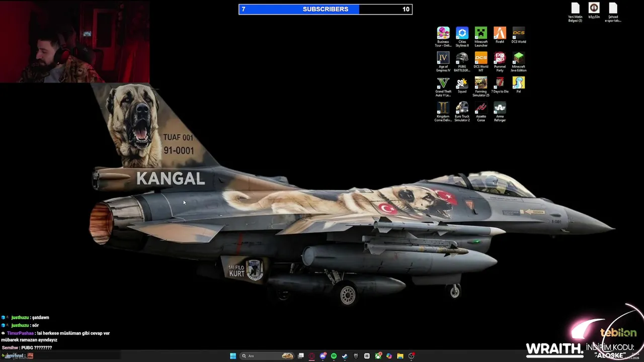The height and width of the screenshot is (362, 644).
Task: Open Steam from the taskbar
Action: tap(345, 356)
